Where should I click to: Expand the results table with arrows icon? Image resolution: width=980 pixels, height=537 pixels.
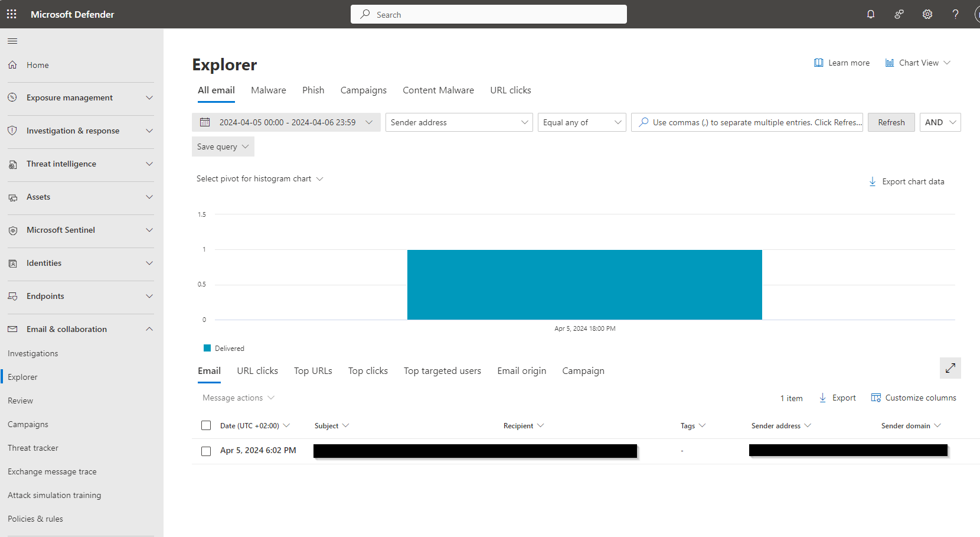click(950, 368)
